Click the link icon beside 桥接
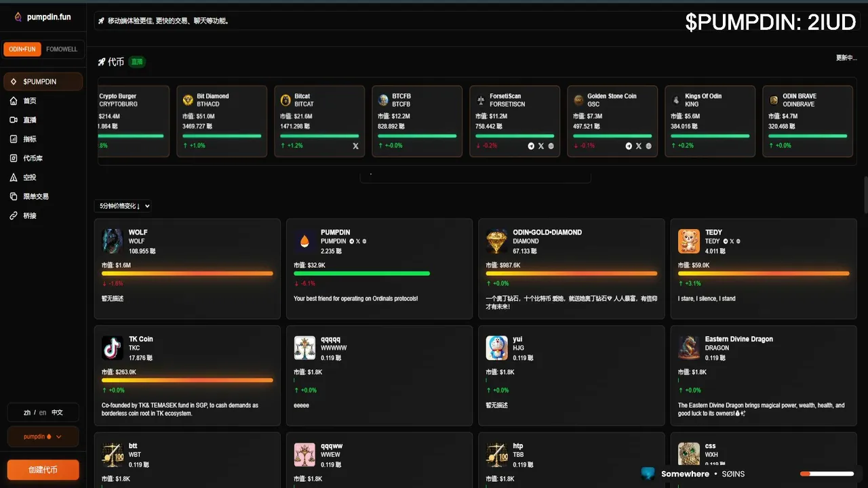 (14, 216)
